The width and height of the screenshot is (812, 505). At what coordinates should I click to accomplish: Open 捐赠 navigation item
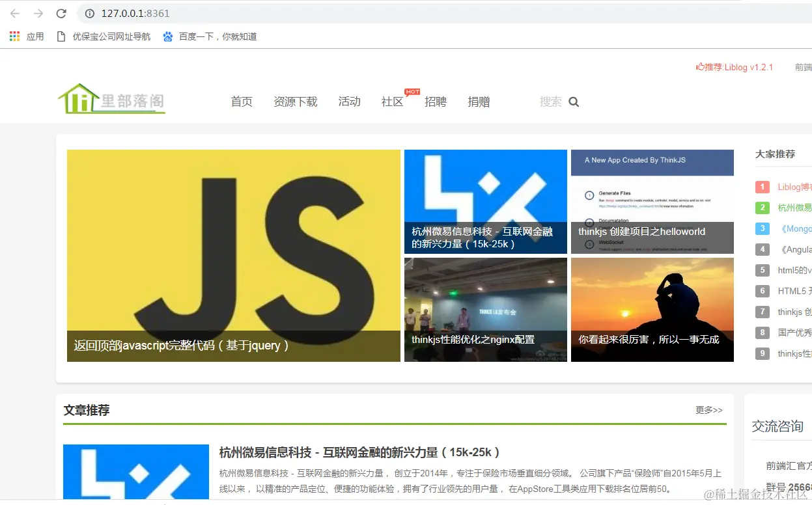pyautogui.click(x=479, y=102)
